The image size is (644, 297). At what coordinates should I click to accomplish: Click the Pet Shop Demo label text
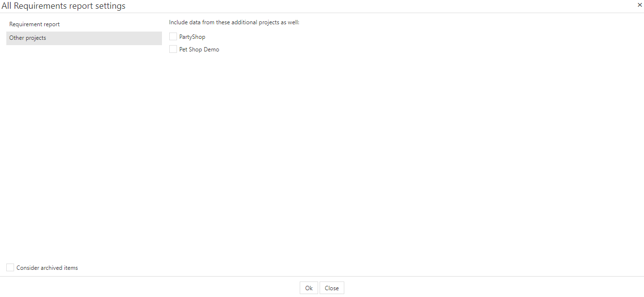[x=199, y=49]
